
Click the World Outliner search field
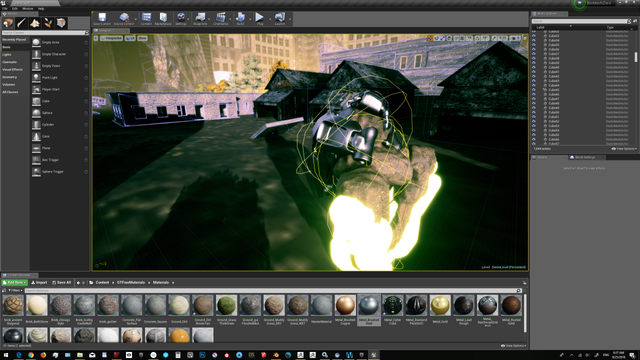581,21
